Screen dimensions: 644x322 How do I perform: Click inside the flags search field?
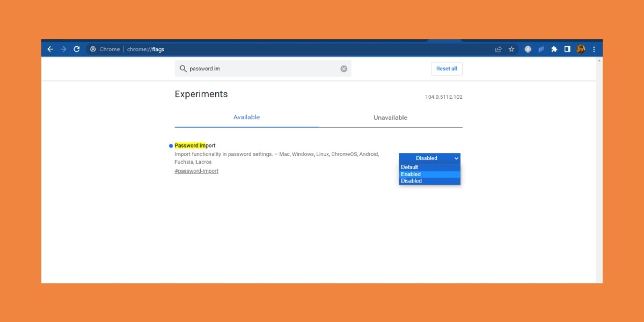(x=258, y=69)
